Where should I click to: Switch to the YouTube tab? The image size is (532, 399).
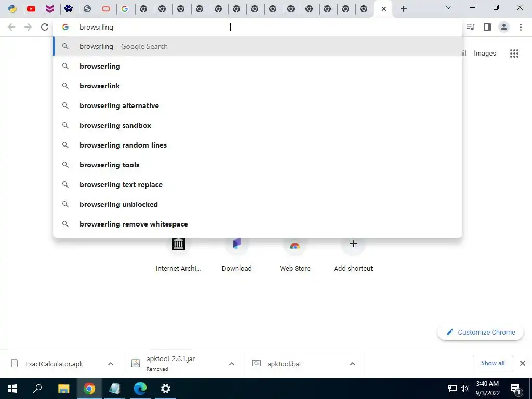(x=31, y=9)
